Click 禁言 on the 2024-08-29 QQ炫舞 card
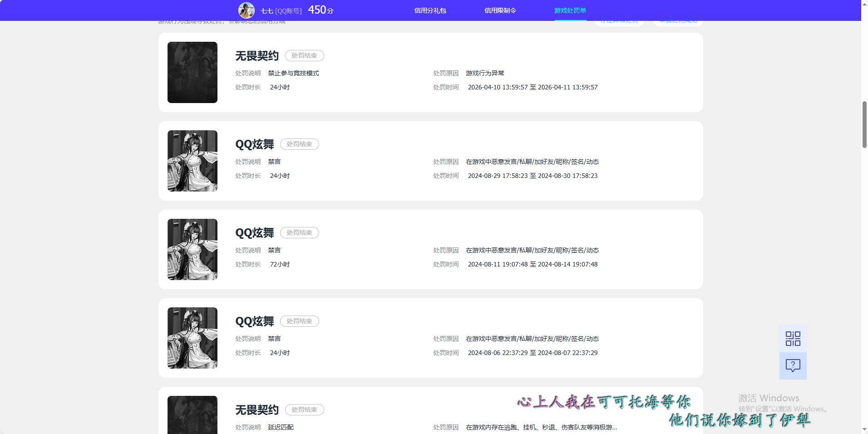 coord(274,162)
